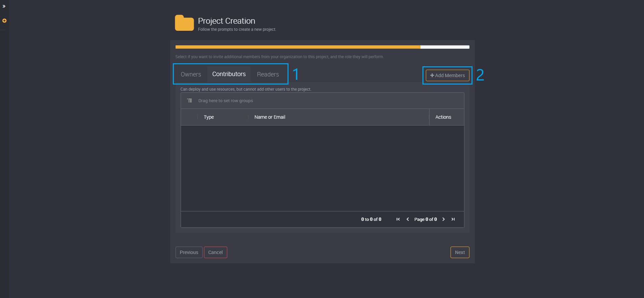Click the Add Members button
The height and width of the screenshot is (298, 644).
click(x=447, y=75)
